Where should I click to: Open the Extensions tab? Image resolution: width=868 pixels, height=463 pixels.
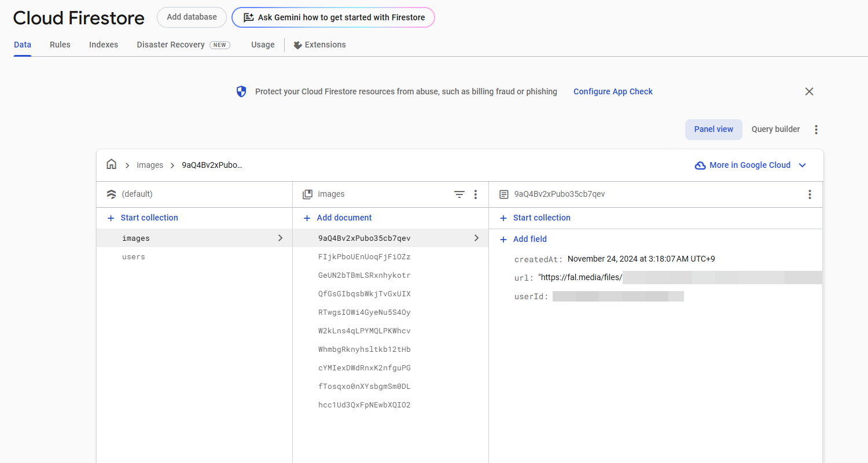320,45
